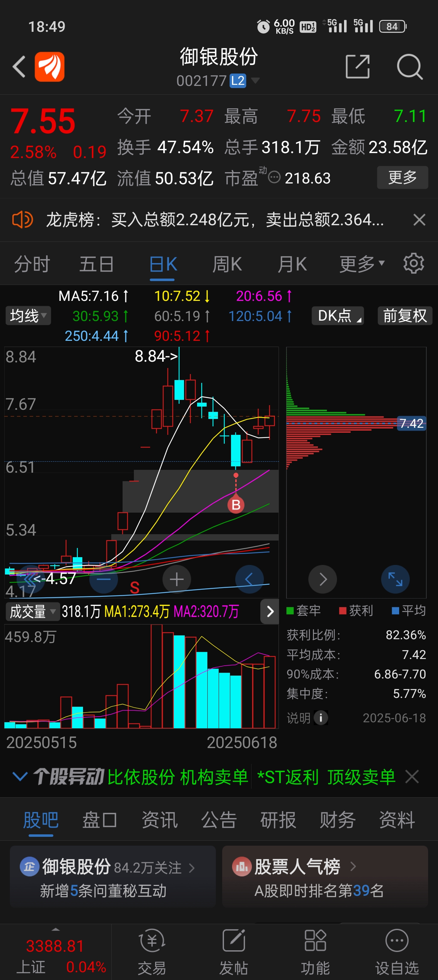Switch to 研报 tab
Image resolution: width=438 pixels, height=980 pixels.
click(x=278, y=820)
